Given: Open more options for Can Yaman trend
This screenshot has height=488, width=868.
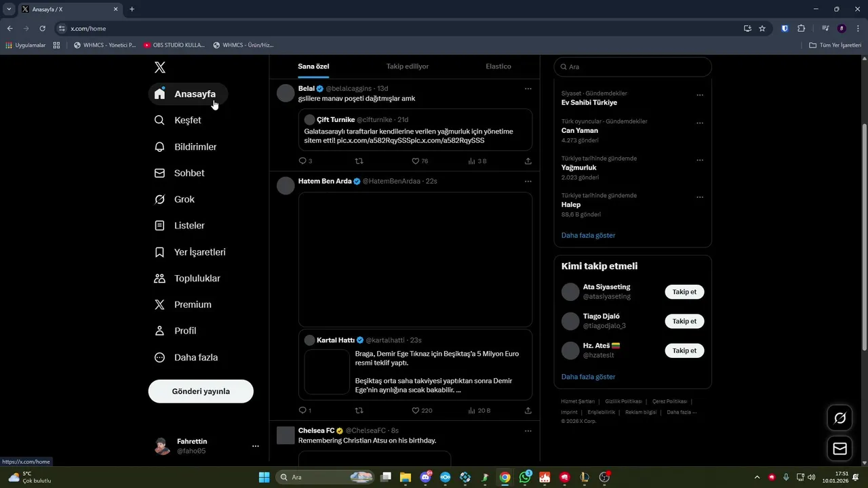Looking at the screenshot, I should (700, 123).
